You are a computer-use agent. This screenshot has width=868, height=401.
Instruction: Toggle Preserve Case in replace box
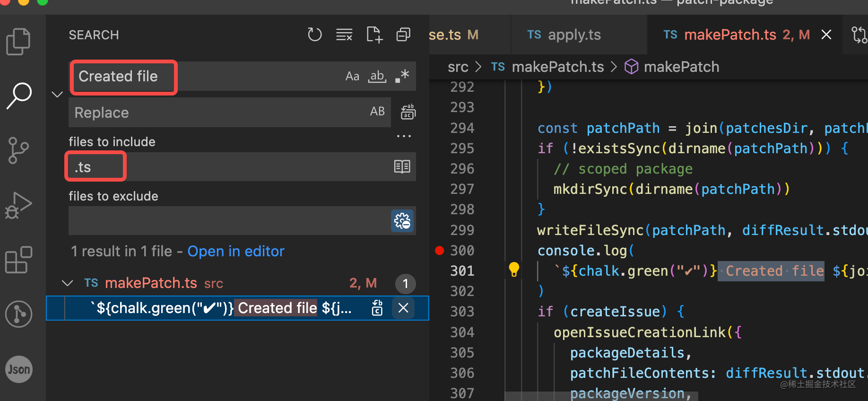(377, 112)
